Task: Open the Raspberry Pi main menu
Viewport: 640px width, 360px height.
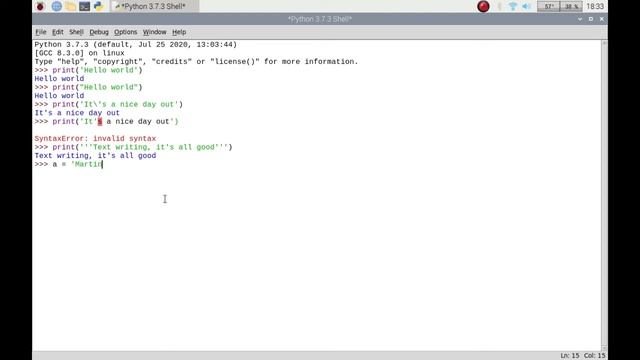Action: coord(40,6)
